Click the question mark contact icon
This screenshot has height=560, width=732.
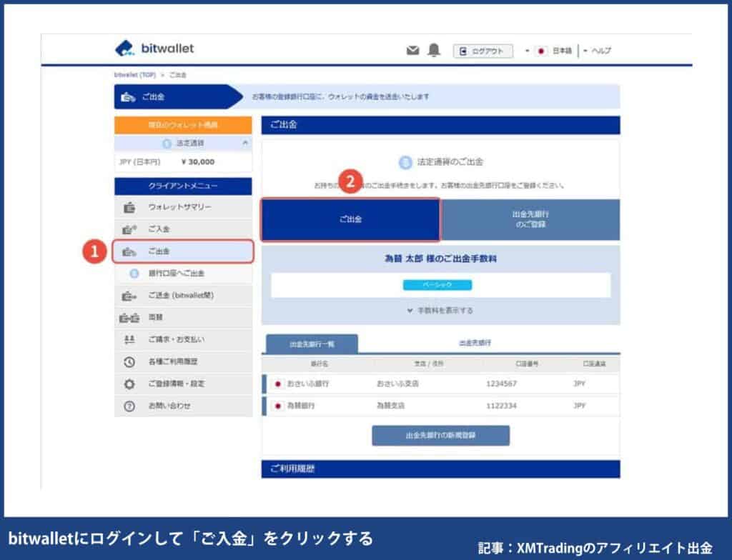[129, 406]
